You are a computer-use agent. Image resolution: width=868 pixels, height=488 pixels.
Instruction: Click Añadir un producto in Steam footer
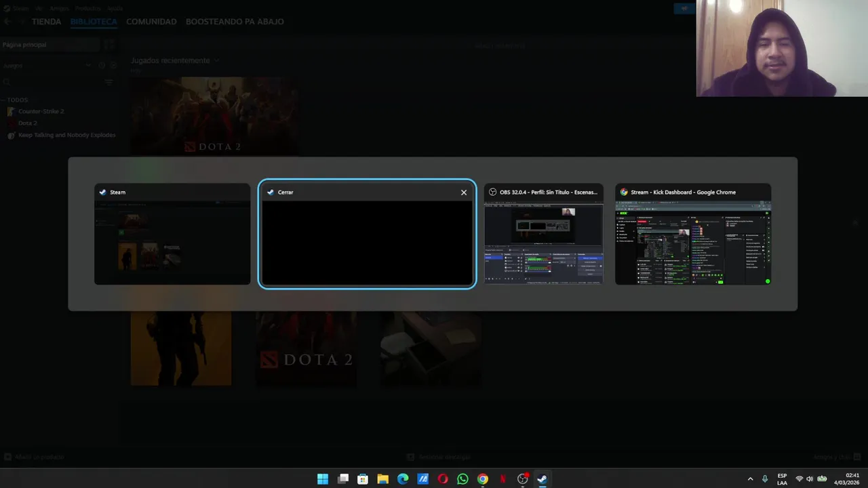34,457
